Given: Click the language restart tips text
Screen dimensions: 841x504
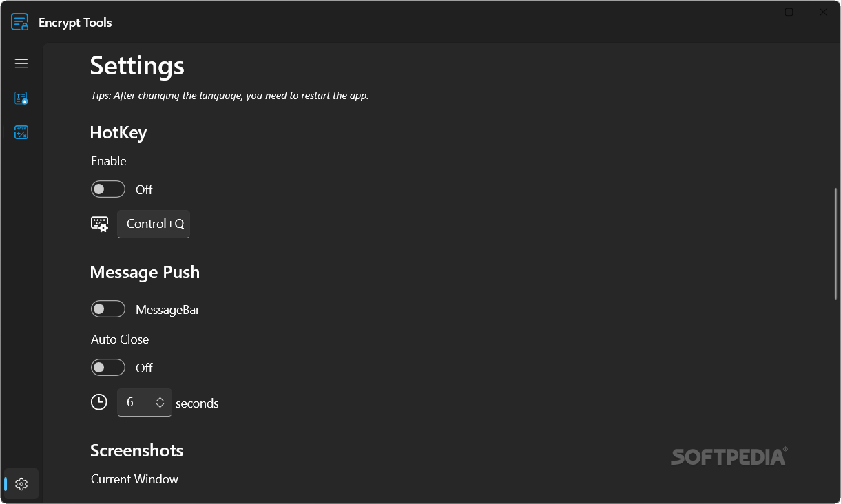Looking at the screenshot, I should [230, 96].
